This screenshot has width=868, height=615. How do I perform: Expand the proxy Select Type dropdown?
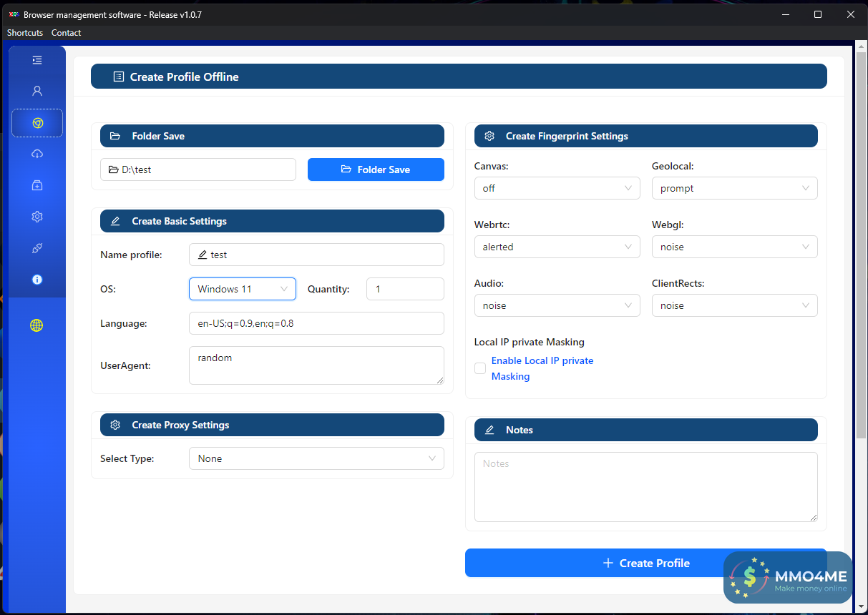[x=316, y=458]
